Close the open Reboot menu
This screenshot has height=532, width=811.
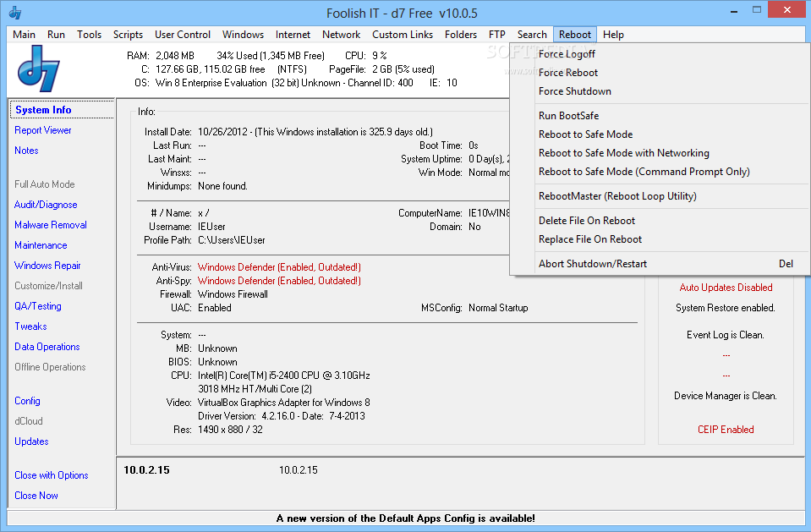574,35
